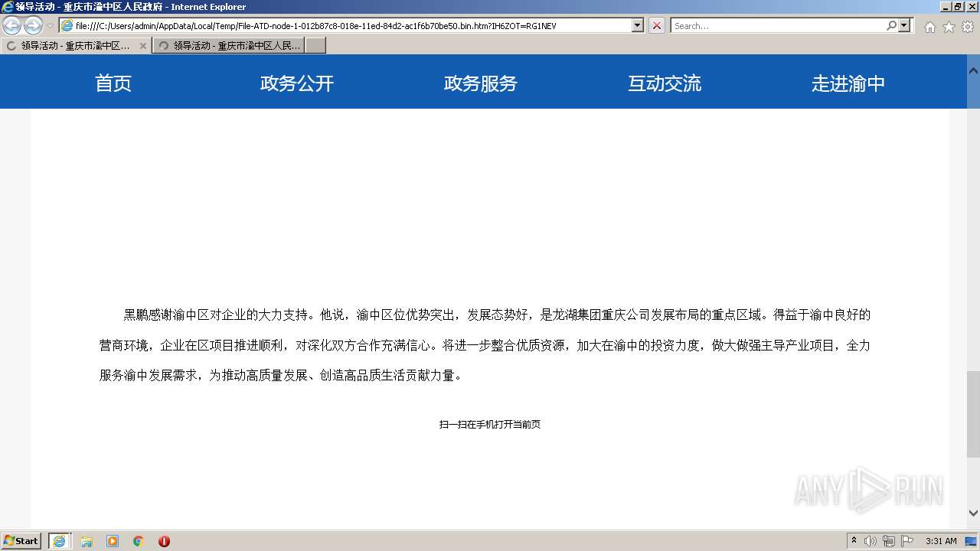Open recent pages dropdown arrow beside Forward
The width and height of the screenshot is (980, 551).
pos(50,26)
